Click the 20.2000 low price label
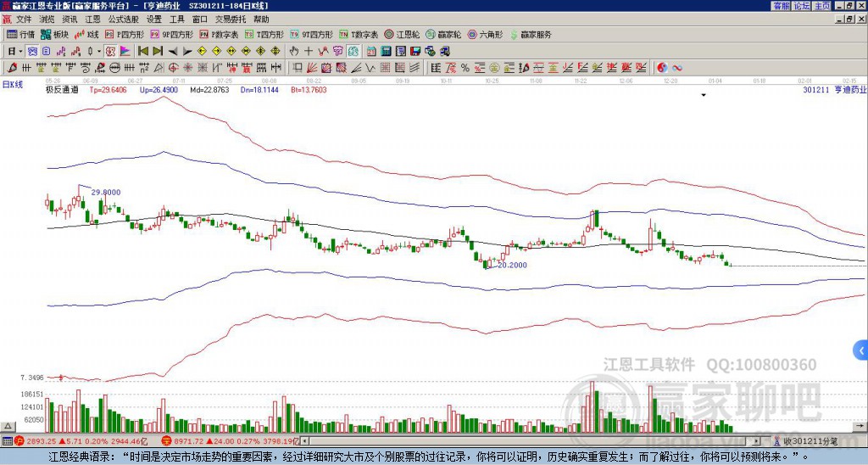Image resolution: width=868 pixels, height=465 pixels. [x=512, y=265]
